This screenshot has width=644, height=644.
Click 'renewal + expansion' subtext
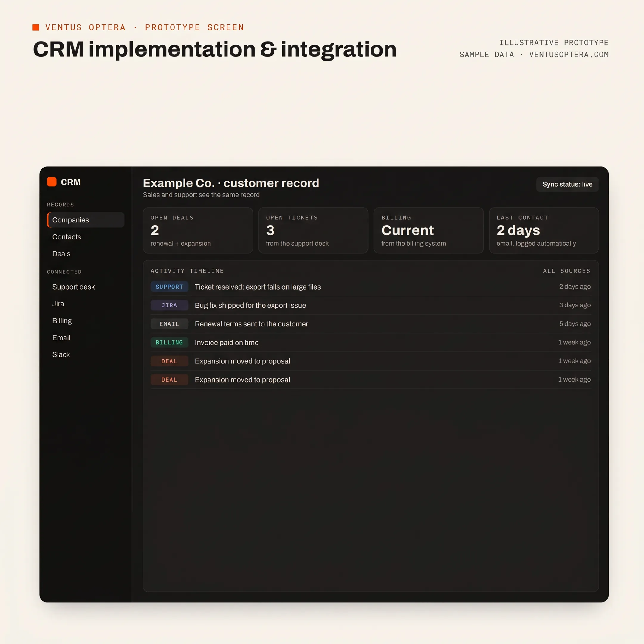(181, 243)
